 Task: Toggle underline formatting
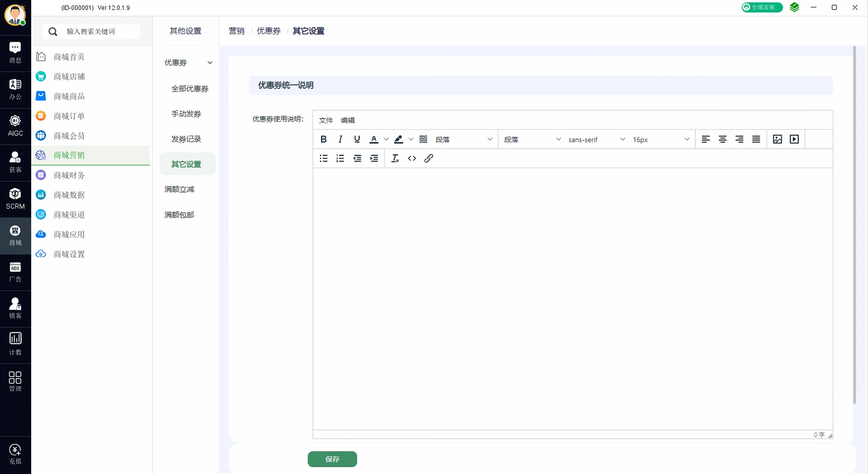(357, 140)
